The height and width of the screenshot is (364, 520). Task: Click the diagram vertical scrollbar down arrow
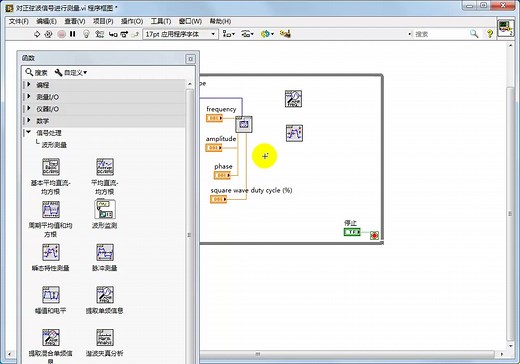click(x=510, y=346)
